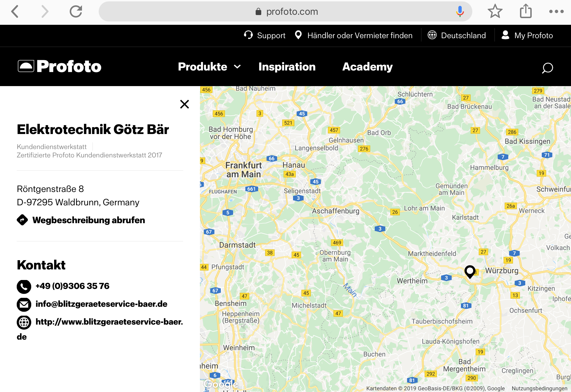
Task: Click the Bad Mergentheim map label
Action: click(x=464, y=365)
